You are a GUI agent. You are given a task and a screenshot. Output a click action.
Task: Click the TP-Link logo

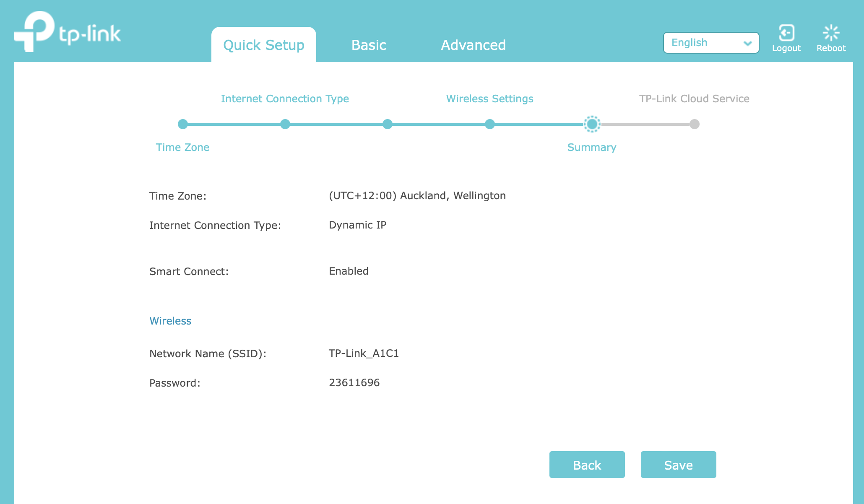68,31
